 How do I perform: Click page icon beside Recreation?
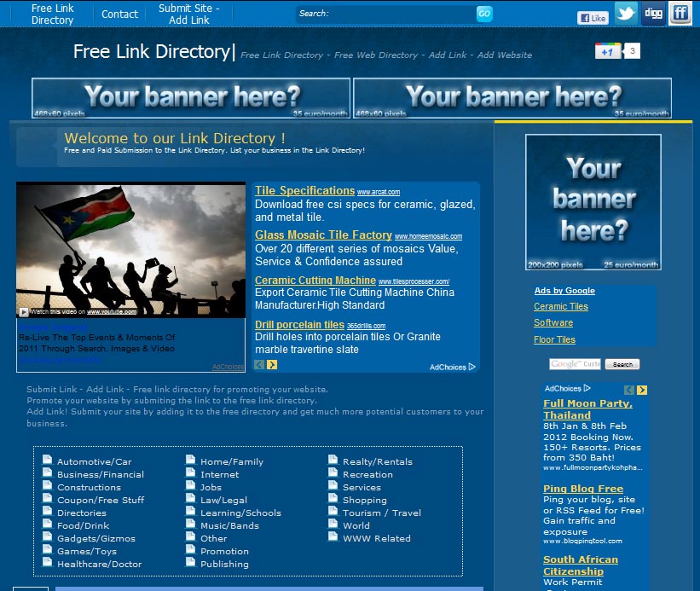point(333,472)
